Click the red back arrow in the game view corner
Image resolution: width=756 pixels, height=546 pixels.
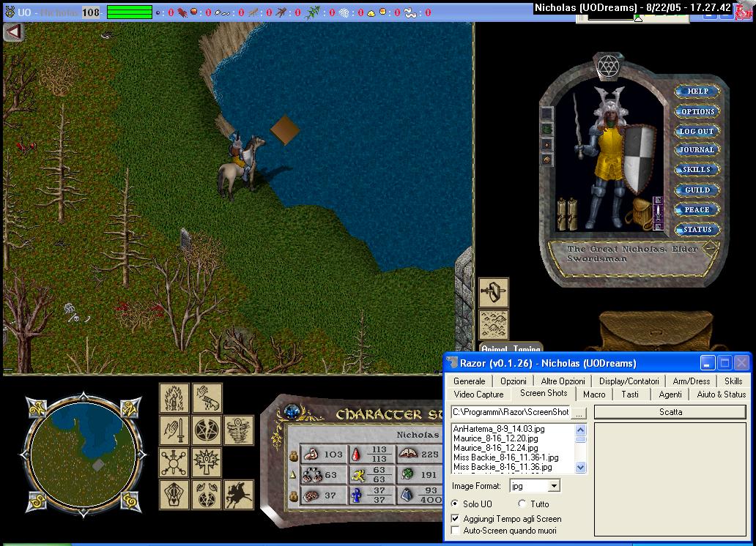point(13,31)
